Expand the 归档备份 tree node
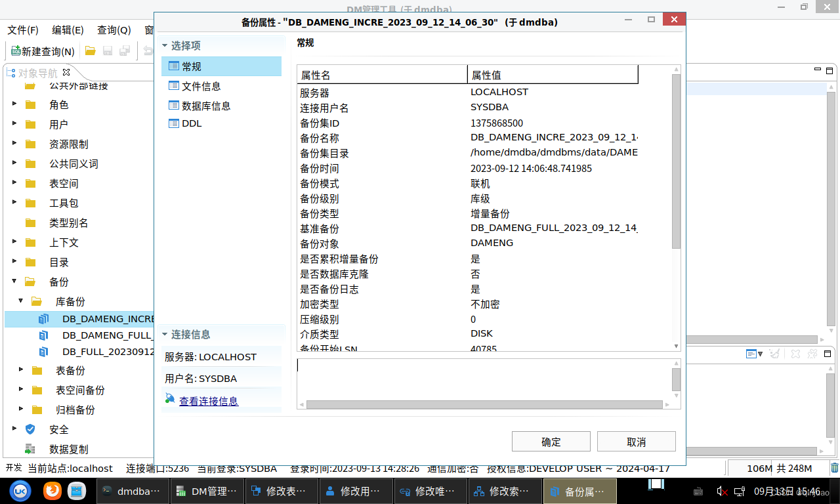 coord(21,409)
